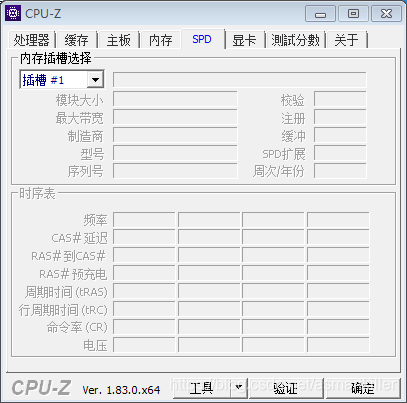Click the 校验 value field
The height and width of the screenshot is (403, 407).
(340, 100)
